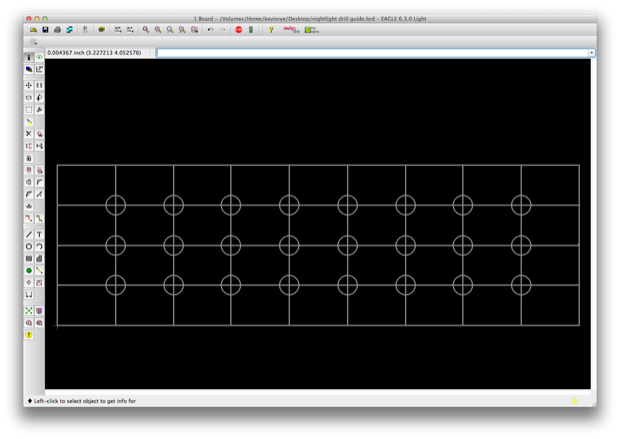Select the Attribute tool
Screen dimensions: 620x439
[39, 282]
